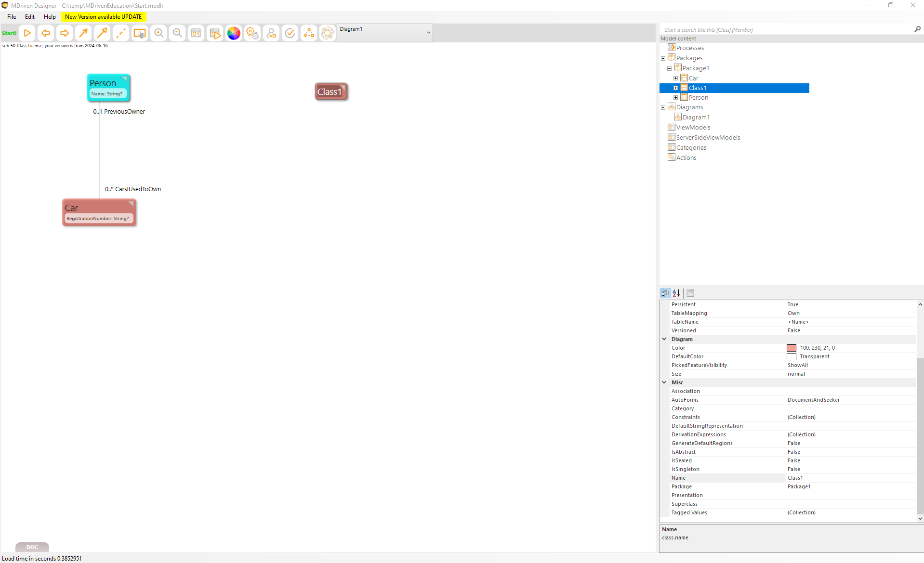Click the double gears settings icon

click(252, 33)
